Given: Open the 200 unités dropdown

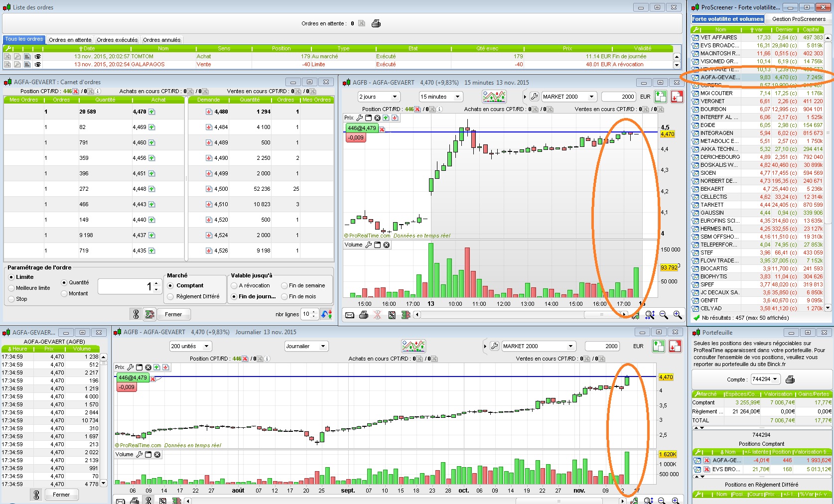Looking at the screenshot, I should [x=191, y=346].
